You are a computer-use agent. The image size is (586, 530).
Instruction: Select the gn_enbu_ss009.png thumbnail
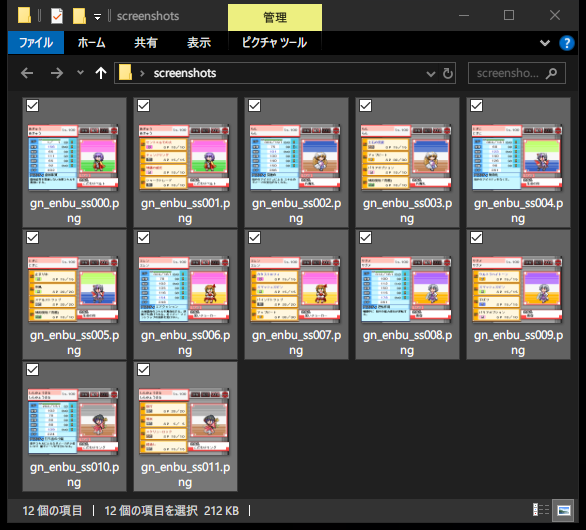point(517,289)
